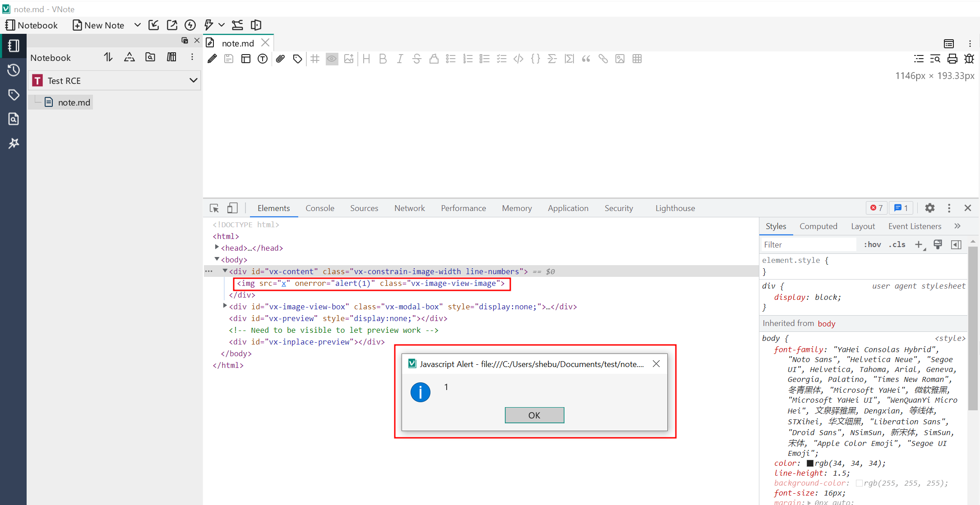Toggle section number hash icon

point(315,59)
